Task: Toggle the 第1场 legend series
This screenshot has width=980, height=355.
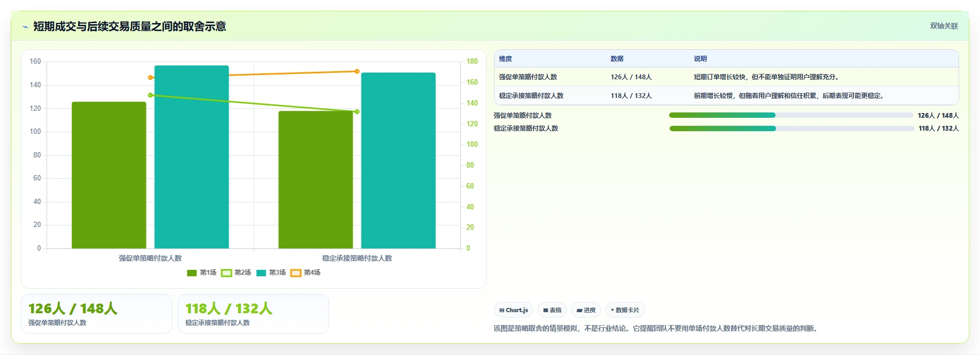Action: click(202, 273)
